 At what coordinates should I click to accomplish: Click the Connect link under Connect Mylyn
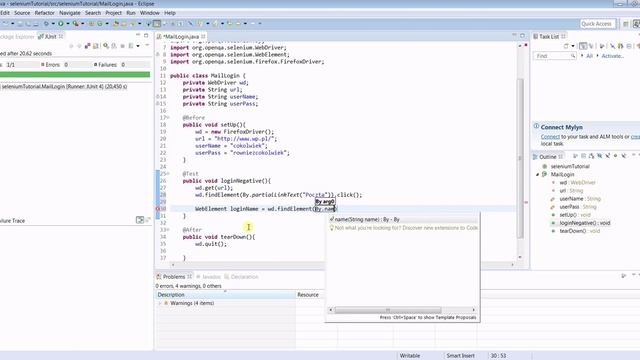coord(550,137)
